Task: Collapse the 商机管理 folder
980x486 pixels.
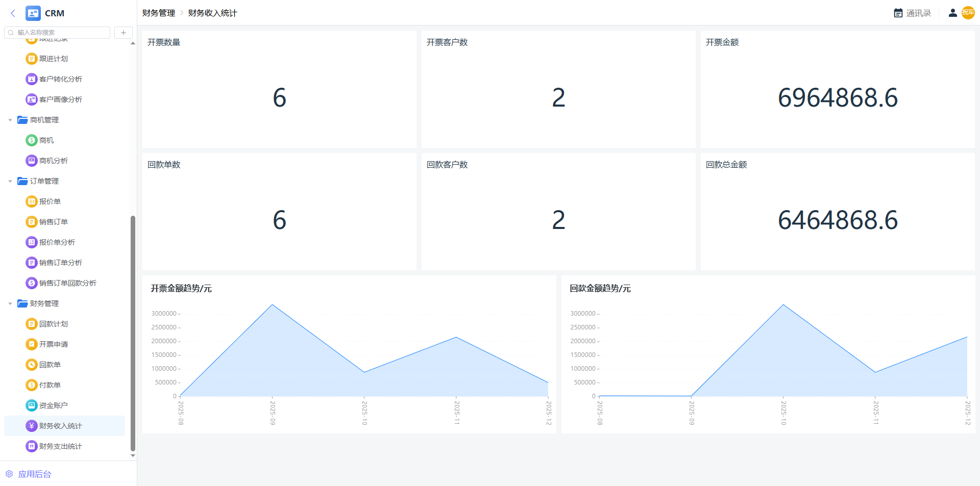Action: pos(10,120)
